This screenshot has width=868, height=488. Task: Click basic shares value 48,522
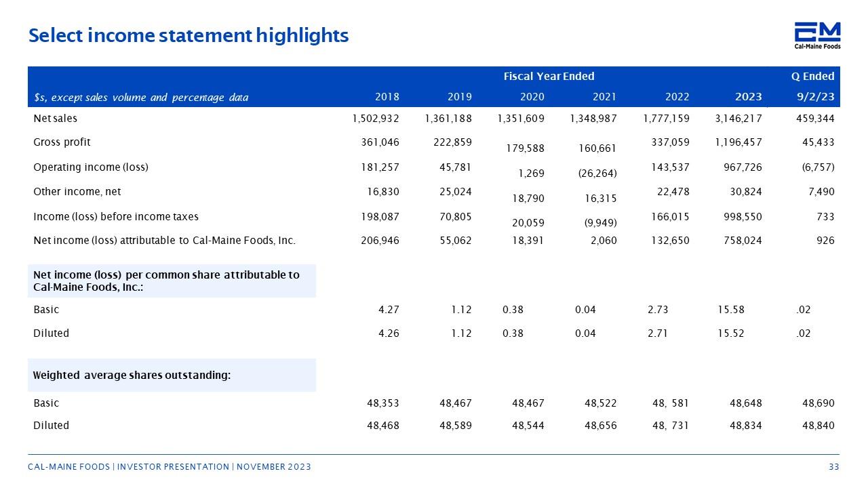pyautogui.click(x=601, y=403)
